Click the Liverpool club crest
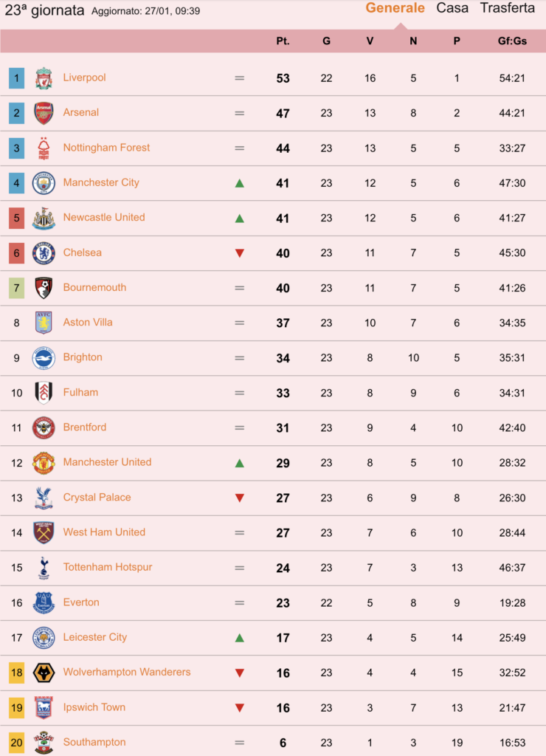Viewport: 546px width, 756px height. (44, 78)
